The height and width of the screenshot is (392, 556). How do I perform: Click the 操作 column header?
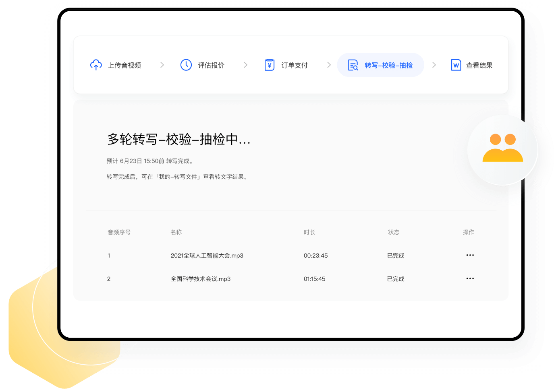pyautogui.click(x=468, y=232)
